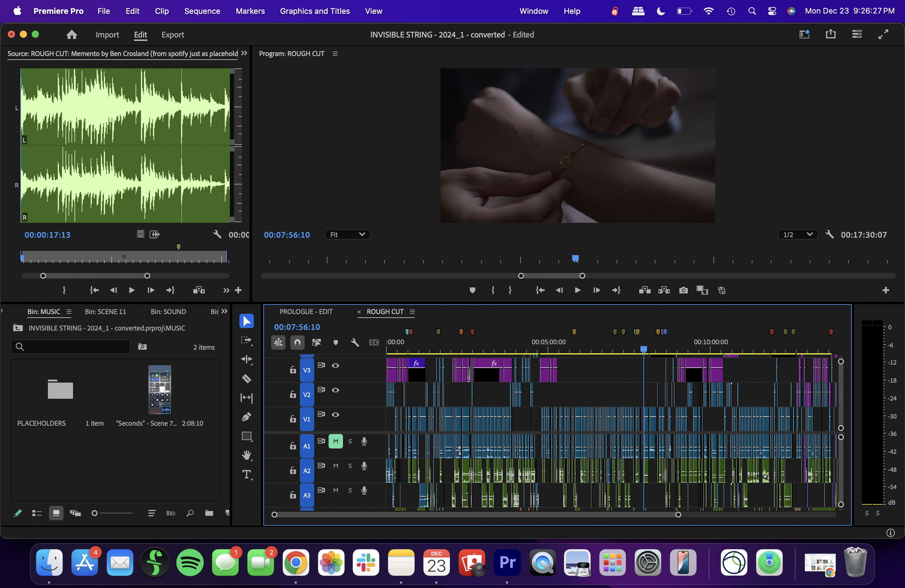Select the Type tool

pos(247,474)
